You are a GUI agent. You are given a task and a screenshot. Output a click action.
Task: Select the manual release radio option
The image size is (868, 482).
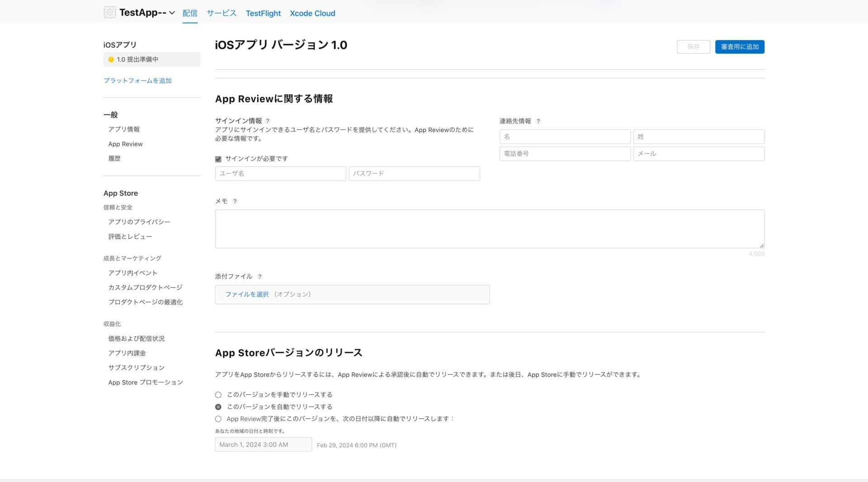[x=218, y=395]
